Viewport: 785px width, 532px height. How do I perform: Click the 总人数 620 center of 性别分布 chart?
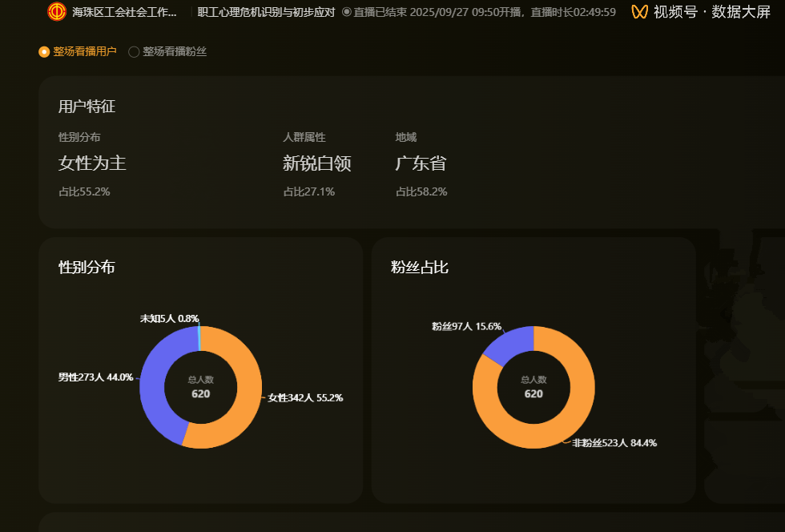[200, 388]
